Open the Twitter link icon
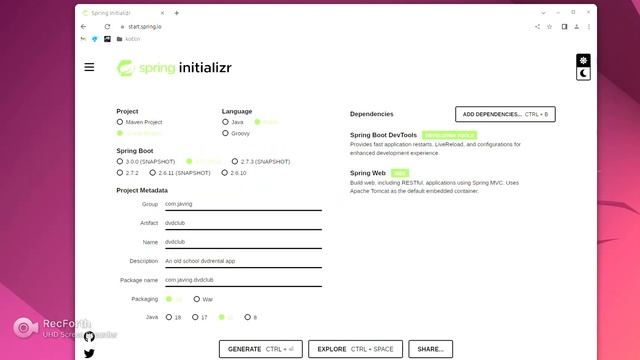The height and width of the screenshot is (360, 640). pyautogui.click(x=89, y=353)
